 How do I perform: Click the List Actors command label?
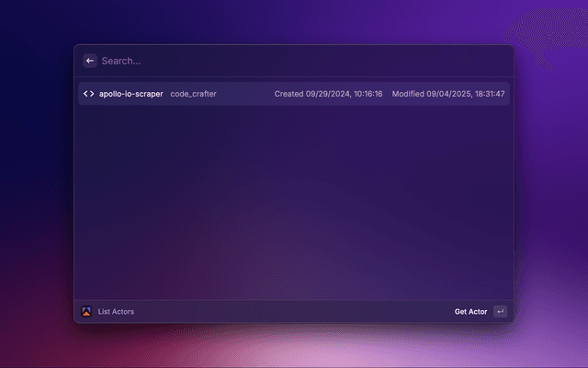pos(116,312)
